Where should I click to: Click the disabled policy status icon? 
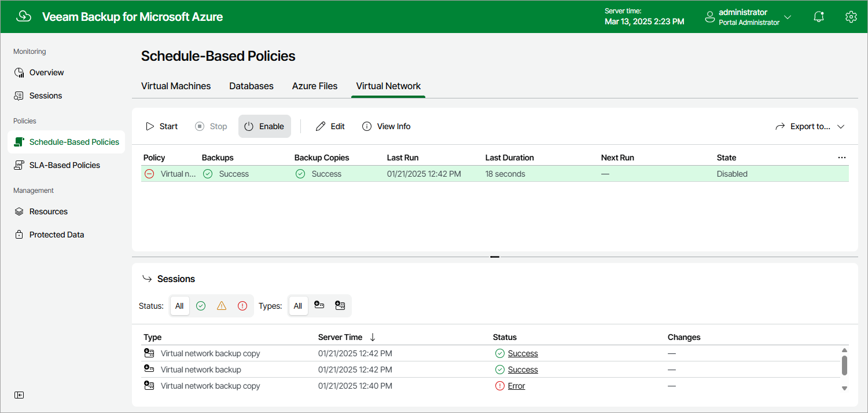(x=149, y=174)
